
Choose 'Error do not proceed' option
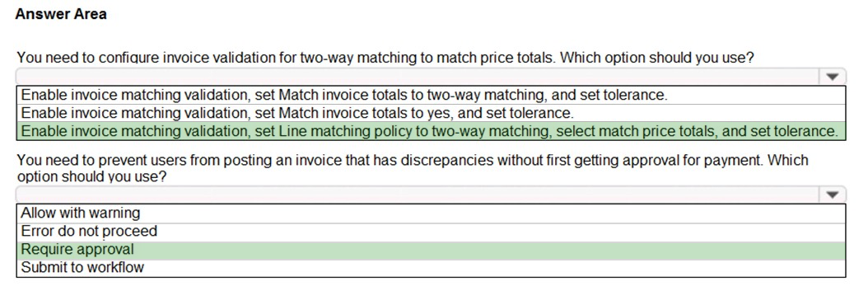pyautogui.click(x=432, y=232)
